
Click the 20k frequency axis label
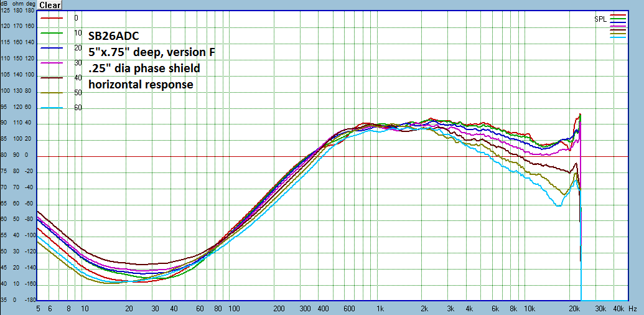pyautogui.click(x=574, y=308)
